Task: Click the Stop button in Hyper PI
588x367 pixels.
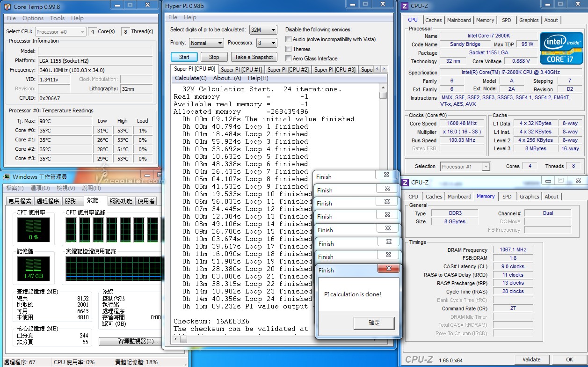Action: (x=214, y=57)
